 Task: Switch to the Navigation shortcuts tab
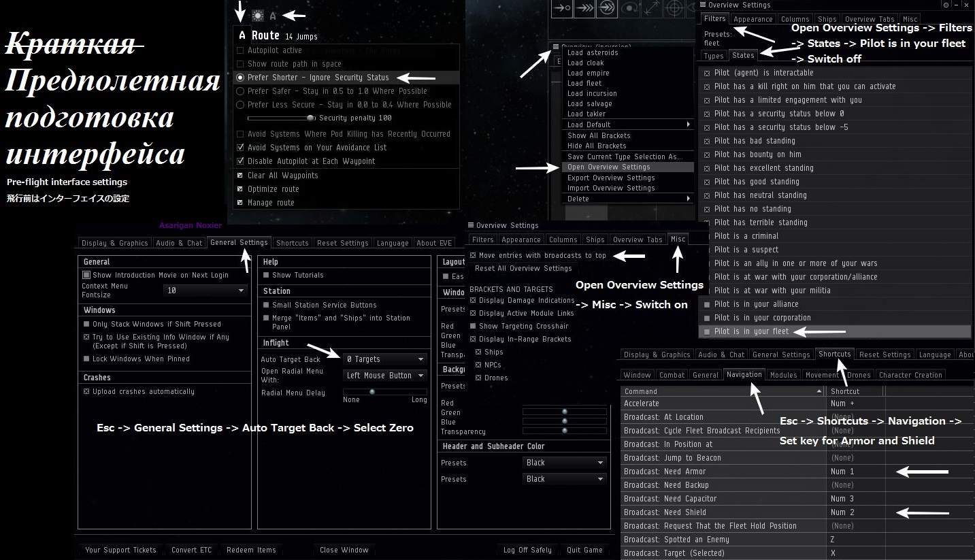[744, 375]
